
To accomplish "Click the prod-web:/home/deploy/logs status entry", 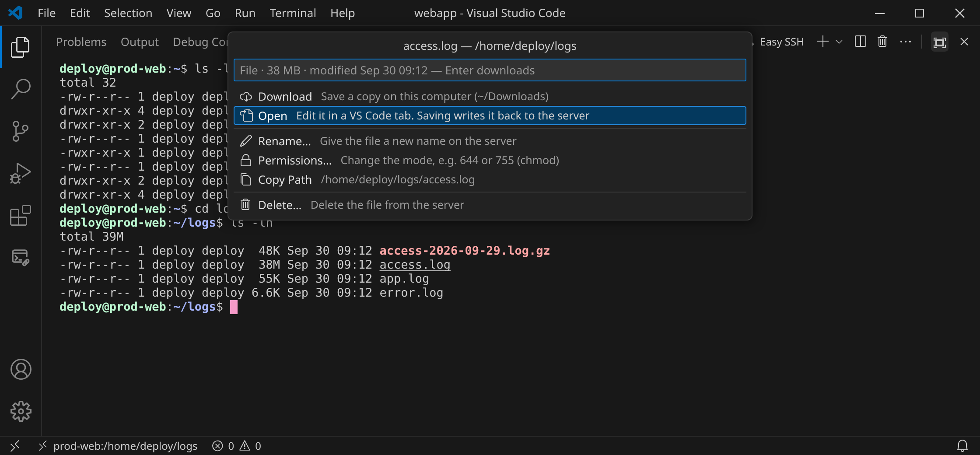I will (x=118, y=446).
